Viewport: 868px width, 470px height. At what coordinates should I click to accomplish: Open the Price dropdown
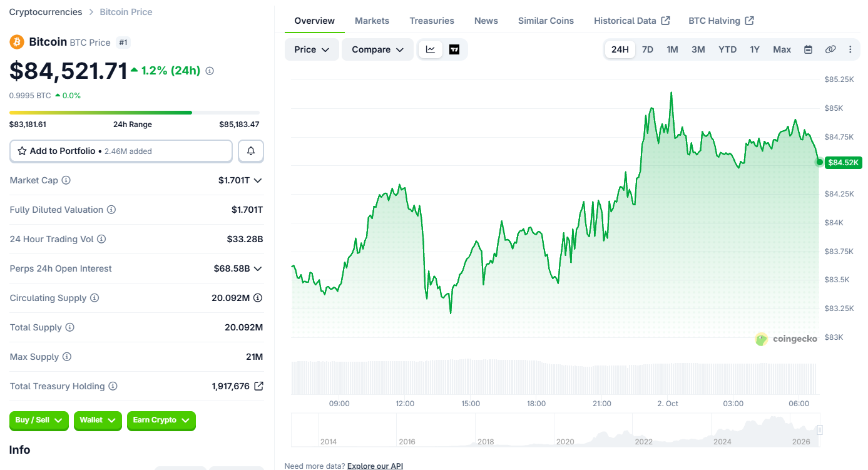click(x=312, y=49)
